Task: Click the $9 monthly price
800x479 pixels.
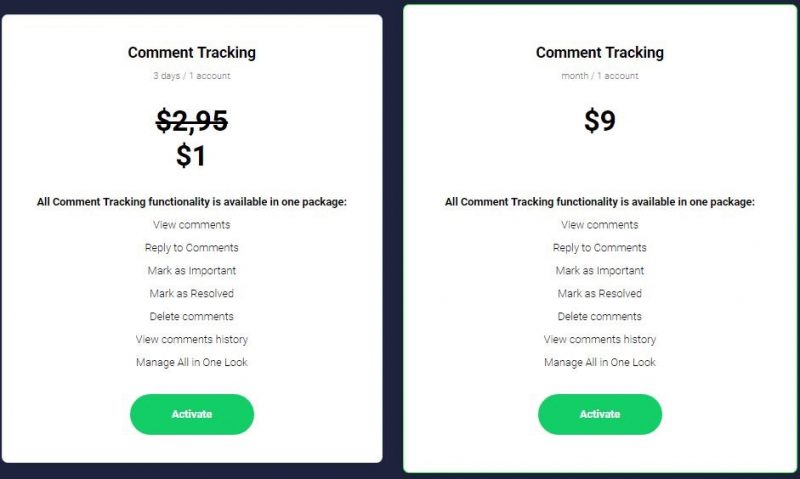Action: click(600, 121)
